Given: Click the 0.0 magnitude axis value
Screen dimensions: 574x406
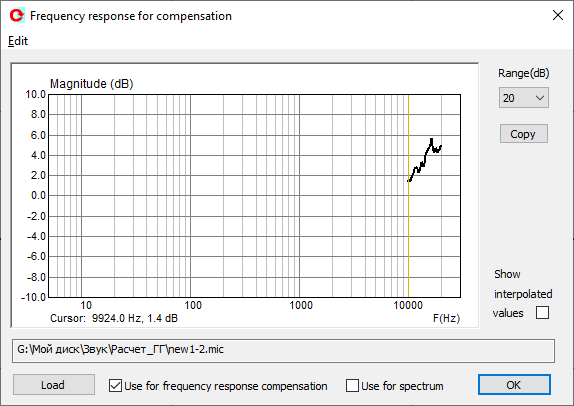Looking at the screenshot, I should (38, 195).
